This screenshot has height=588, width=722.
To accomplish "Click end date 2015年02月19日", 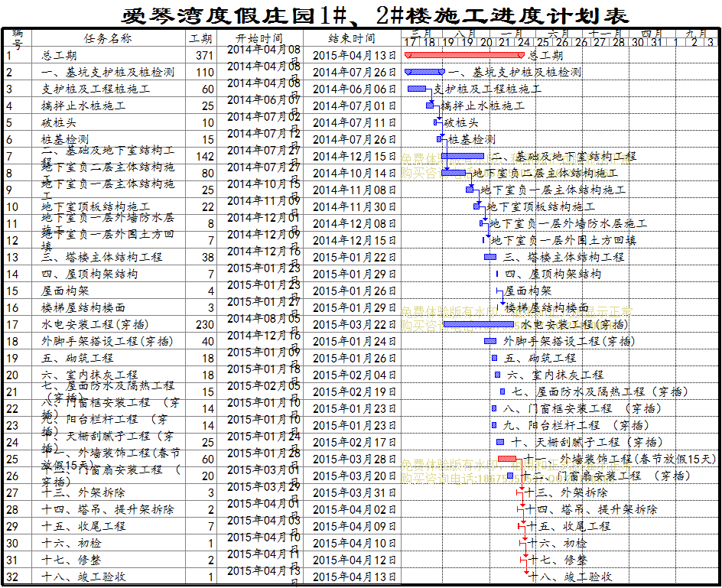I will pos(354,391).
